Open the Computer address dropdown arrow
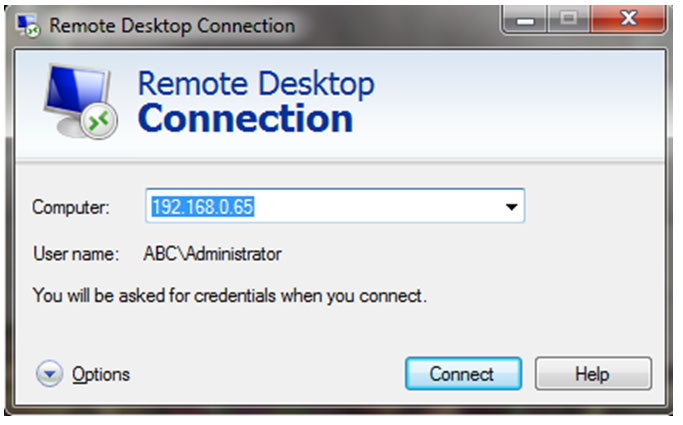683x425 pixels. point(511,206)
